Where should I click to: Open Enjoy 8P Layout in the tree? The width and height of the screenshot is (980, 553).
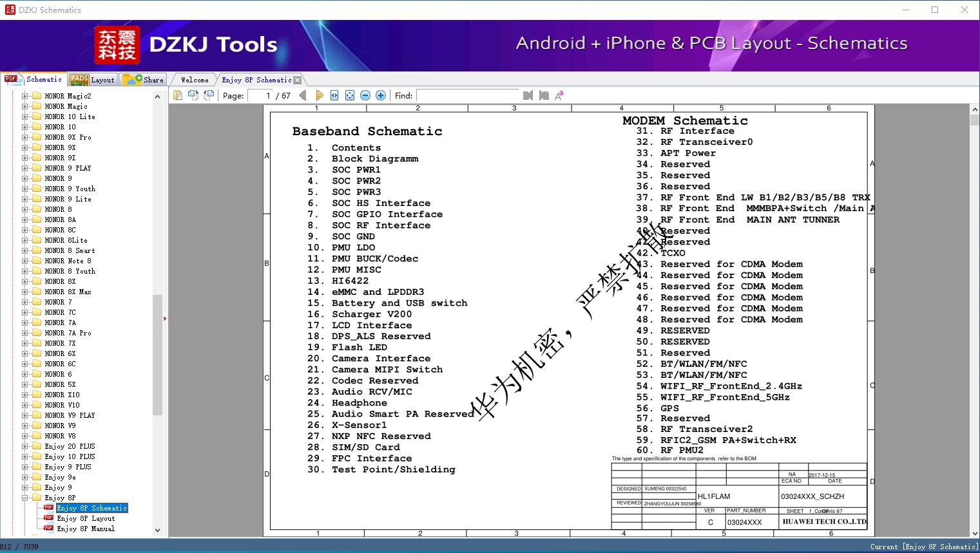86,518
